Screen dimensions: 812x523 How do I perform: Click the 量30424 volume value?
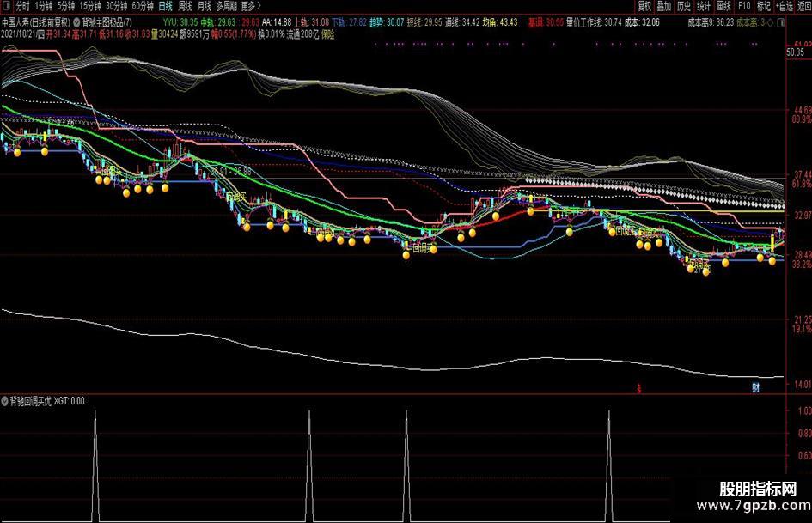click(165, 34)
